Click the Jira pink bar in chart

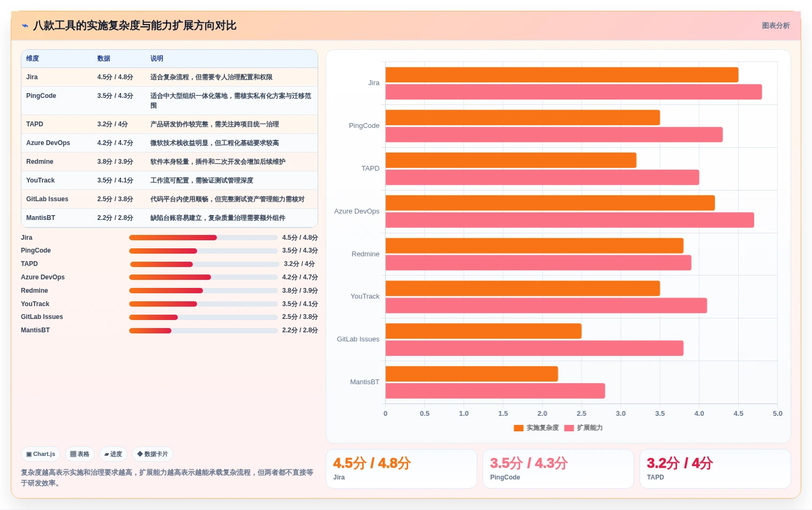coord(574,92)
